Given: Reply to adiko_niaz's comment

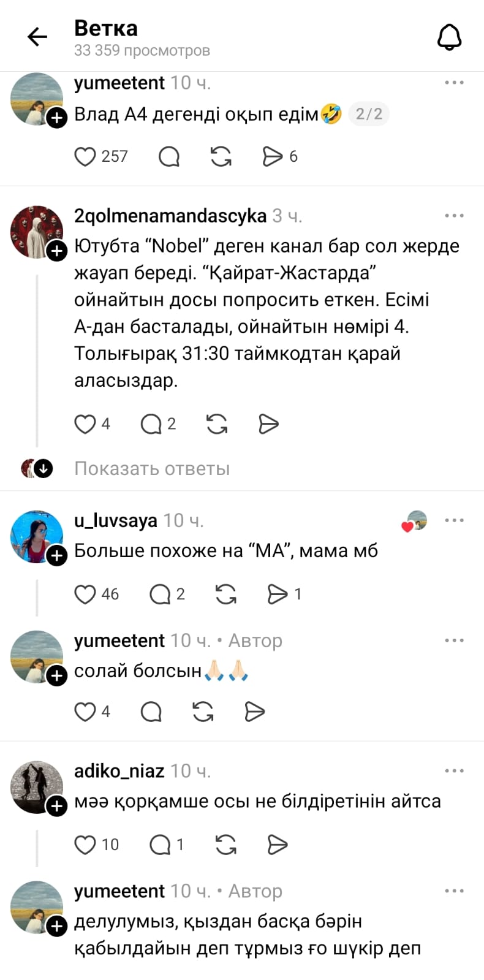Looking at the screenshot, I should (x=160, y=845).
